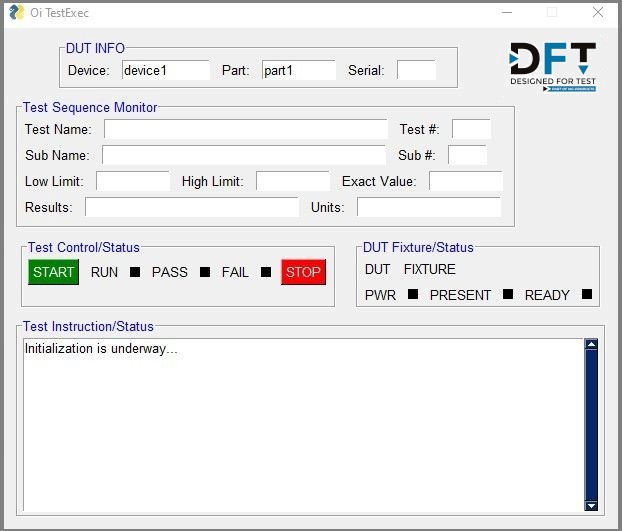
Task: Click the Test Name field
Action: click(245, 129)
